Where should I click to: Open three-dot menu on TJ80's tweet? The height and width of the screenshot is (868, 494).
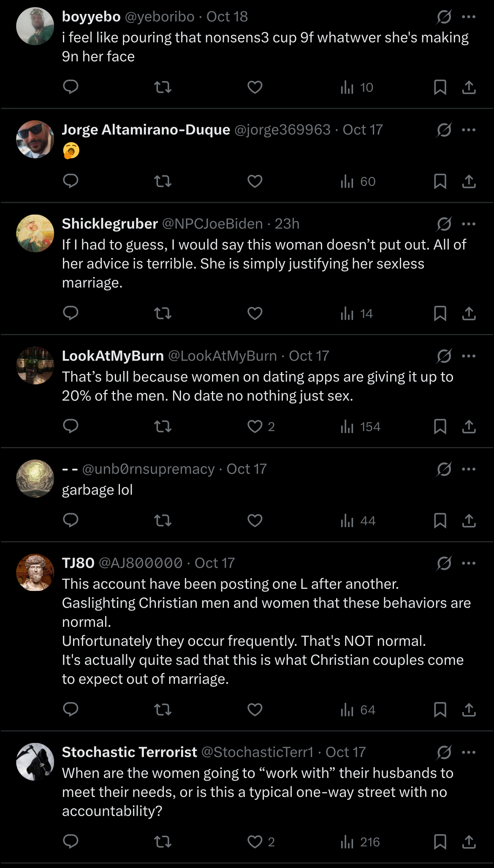tap(469, 563)
